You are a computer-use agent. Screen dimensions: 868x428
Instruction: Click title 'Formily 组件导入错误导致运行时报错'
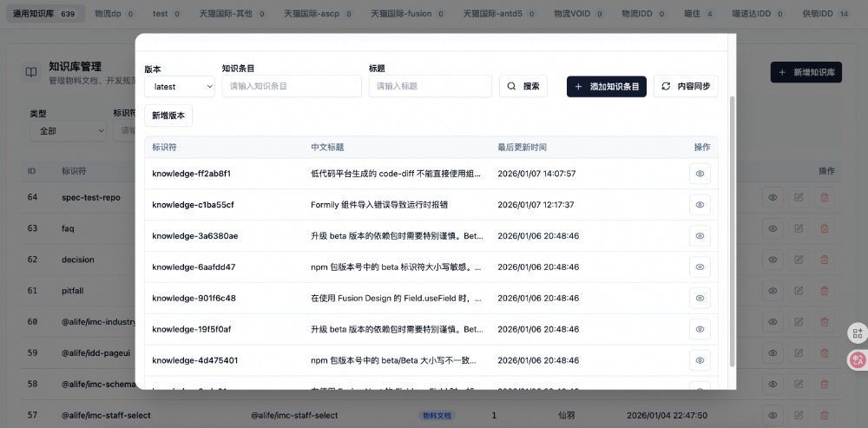(x=379, y=205)
